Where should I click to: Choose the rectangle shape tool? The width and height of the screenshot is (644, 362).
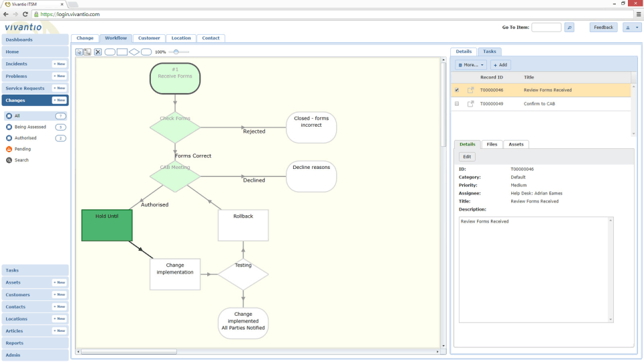point(122,52)
